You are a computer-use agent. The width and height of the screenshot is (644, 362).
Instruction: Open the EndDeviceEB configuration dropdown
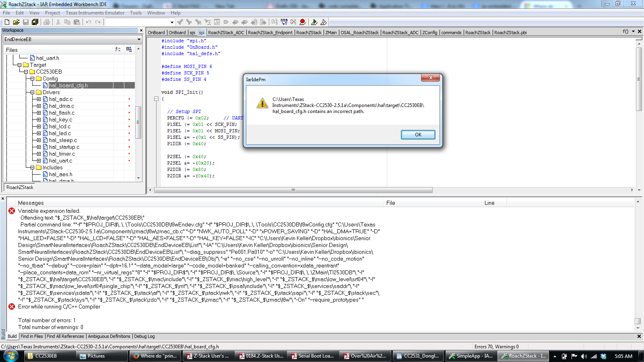tap(139, 39)
